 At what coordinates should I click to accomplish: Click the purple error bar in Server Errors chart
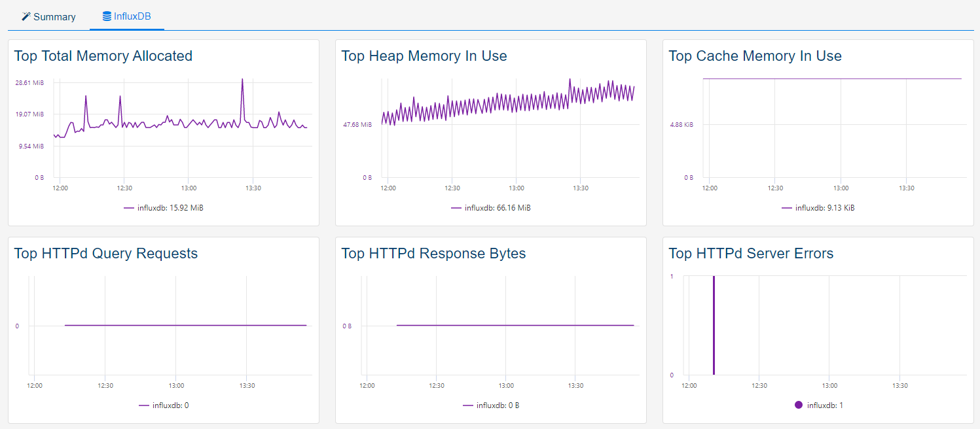714,326
